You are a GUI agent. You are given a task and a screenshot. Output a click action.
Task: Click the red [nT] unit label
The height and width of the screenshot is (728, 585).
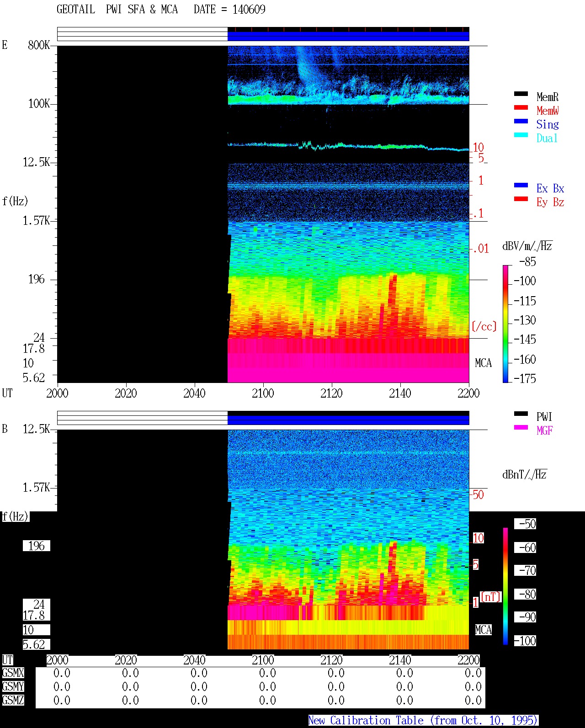pyautogui.click(x=491, y=597)
